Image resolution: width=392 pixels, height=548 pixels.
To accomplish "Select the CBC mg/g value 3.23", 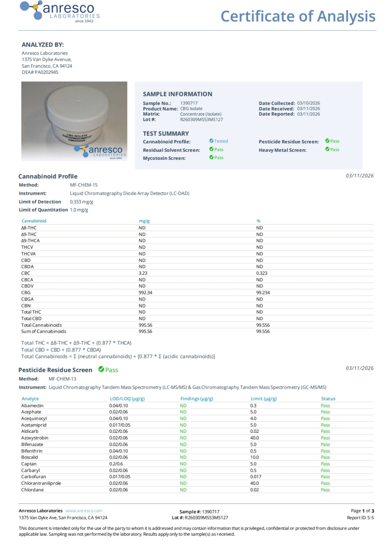I will [143, 273].
